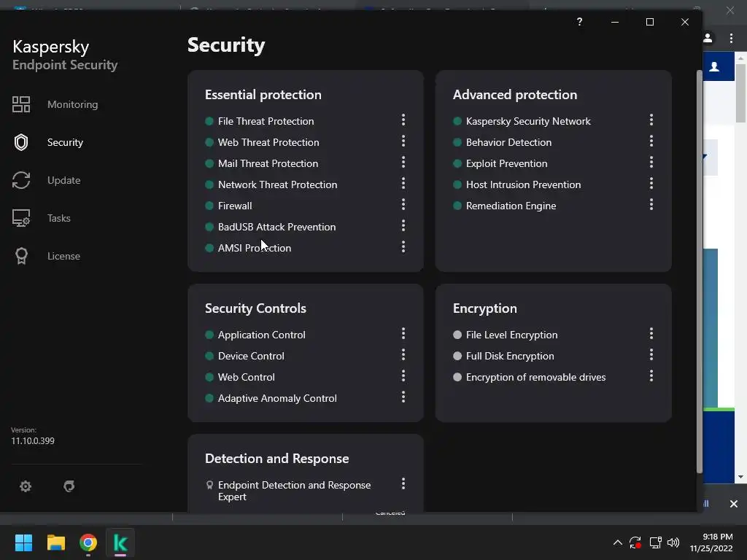
Task: Open options menu for File Threat Protection
Action: [403, 120]
